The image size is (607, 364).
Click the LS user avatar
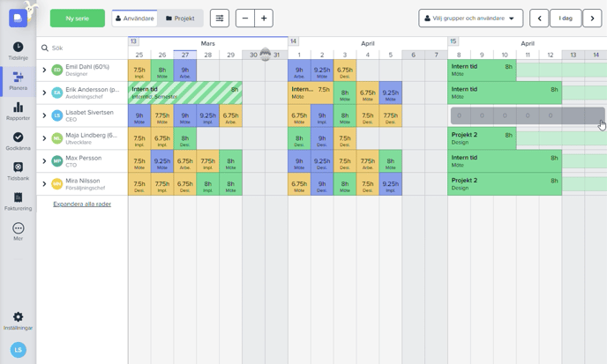18,350
